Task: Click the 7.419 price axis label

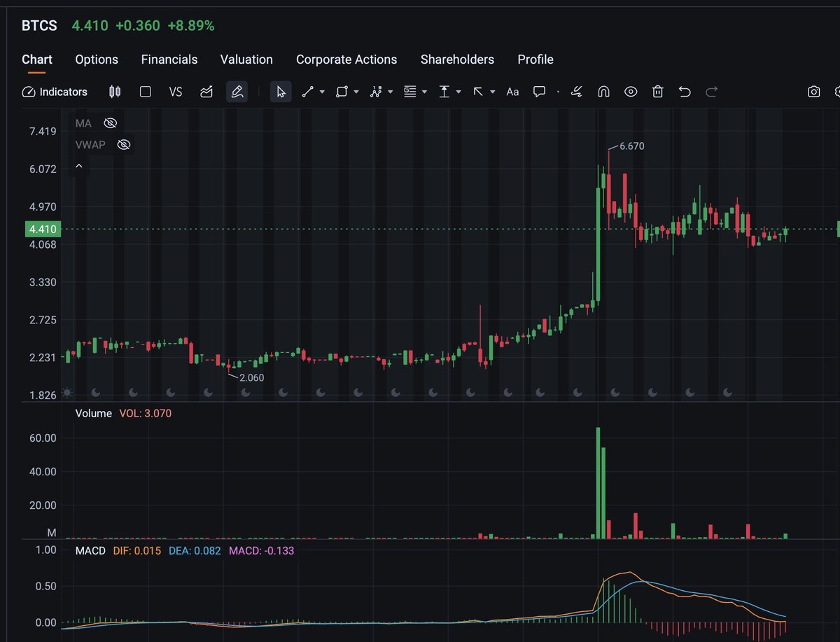Action: click(43, 131)
